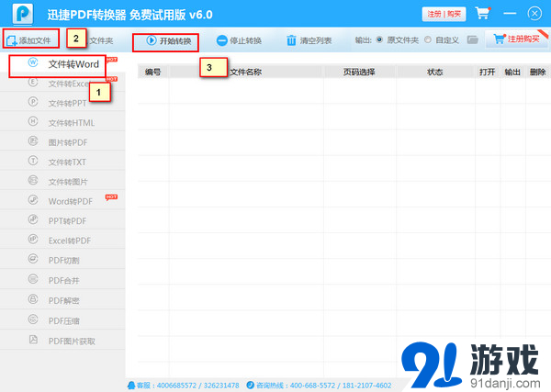551x392 pixels.
Task: Click the icon beside 图片转PDF
Action: click(33, 141)
